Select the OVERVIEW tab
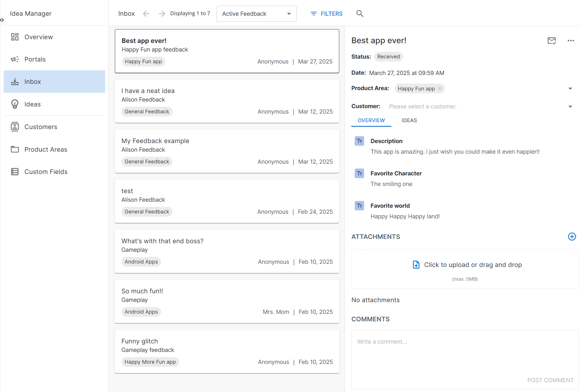 tap(371, 120)
